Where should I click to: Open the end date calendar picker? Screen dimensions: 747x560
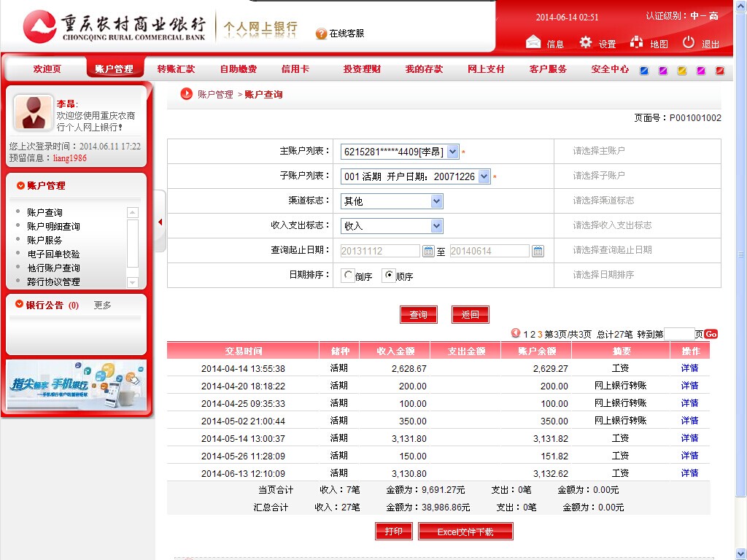[538, 251]
